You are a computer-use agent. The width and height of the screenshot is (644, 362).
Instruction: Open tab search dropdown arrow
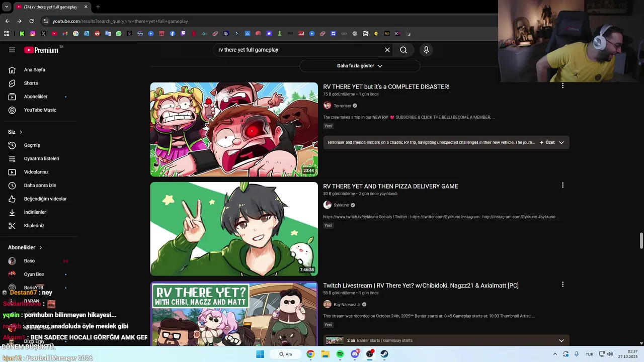point(6,7)
